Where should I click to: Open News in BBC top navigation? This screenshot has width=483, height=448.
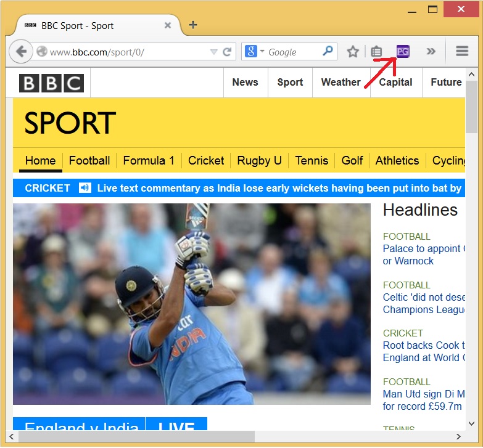coord(245,82)
